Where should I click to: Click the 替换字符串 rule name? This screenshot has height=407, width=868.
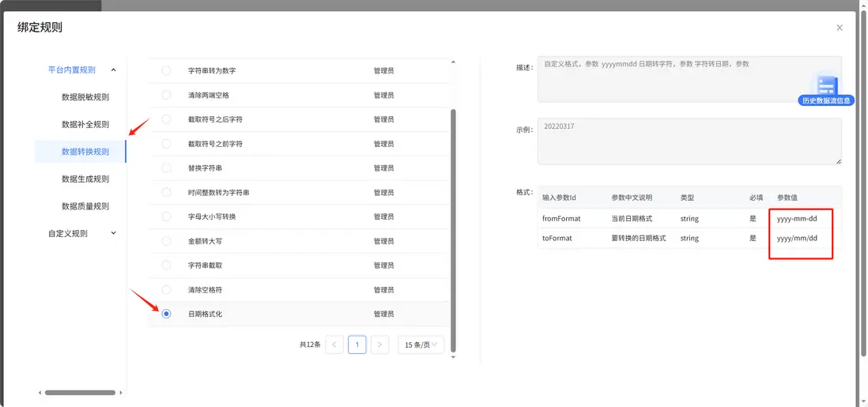tap(206, 168)
